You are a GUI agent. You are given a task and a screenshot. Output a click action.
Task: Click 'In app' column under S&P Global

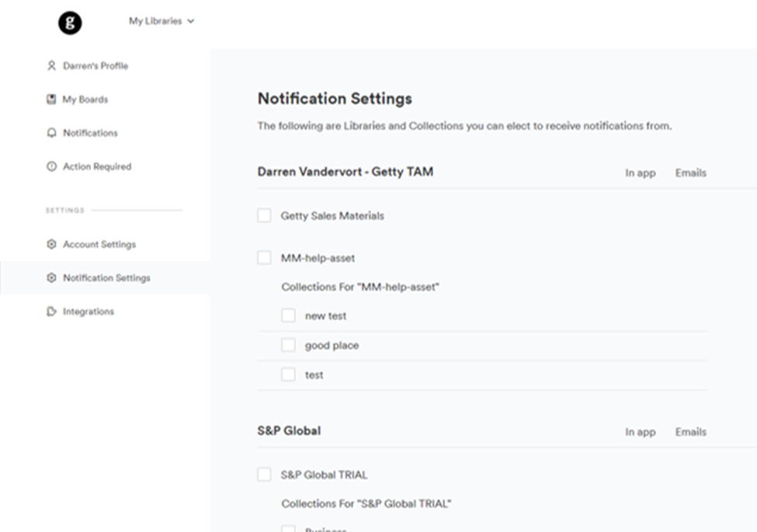click(641, 432)
